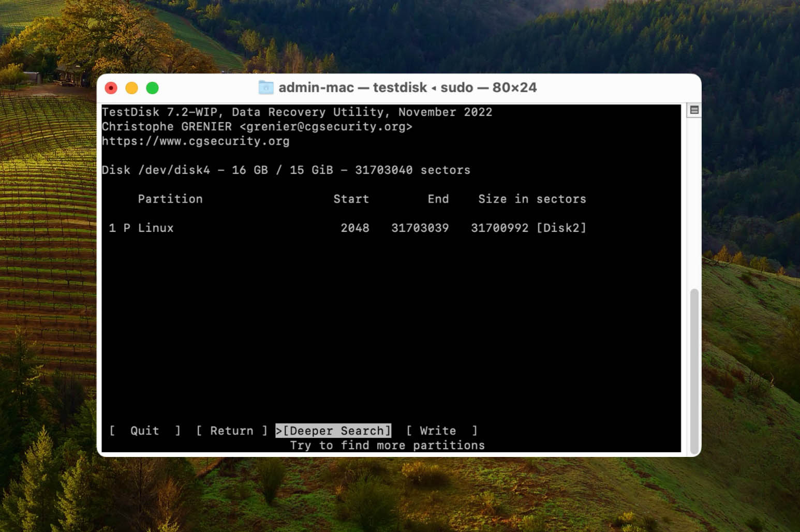Click the TestDisk 7.2-WIP version header
Viewport: 800px width, 532px height.
tap(298, 112)
